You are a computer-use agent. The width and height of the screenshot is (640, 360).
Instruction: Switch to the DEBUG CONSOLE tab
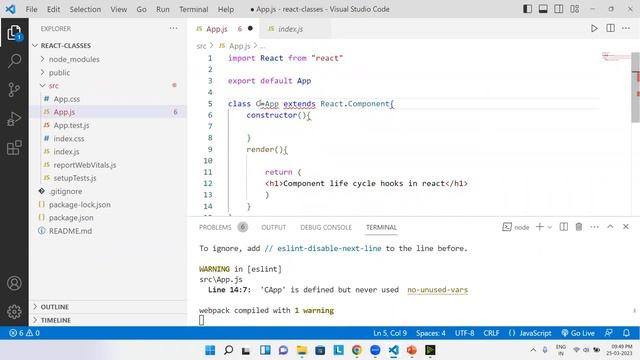tap(326, 227)
